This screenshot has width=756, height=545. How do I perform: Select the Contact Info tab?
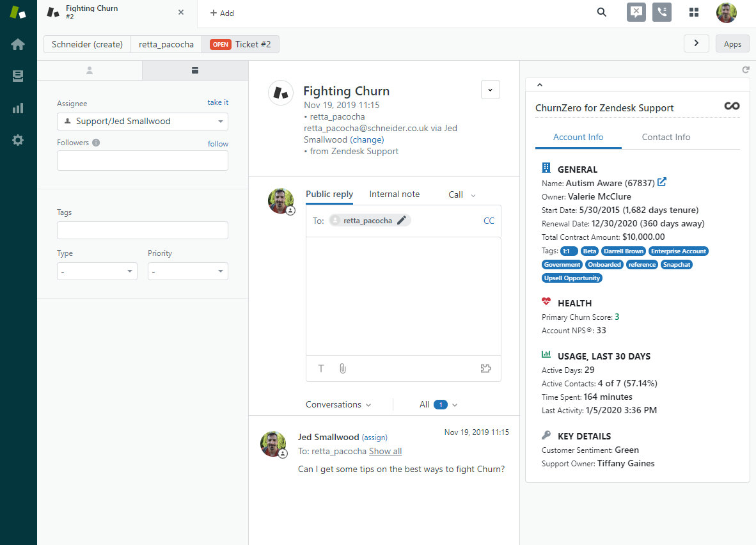tap(666, 138)
